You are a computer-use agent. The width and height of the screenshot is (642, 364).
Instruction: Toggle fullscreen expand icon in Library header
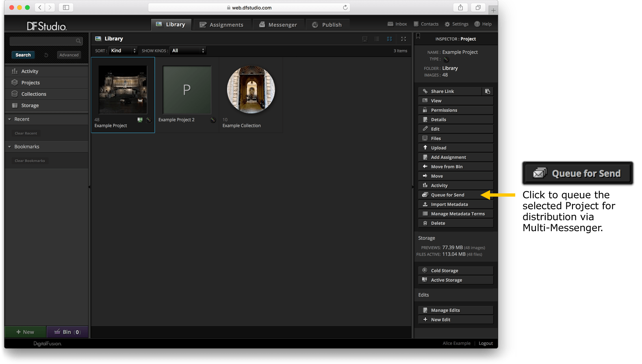[x=403, y=39]
